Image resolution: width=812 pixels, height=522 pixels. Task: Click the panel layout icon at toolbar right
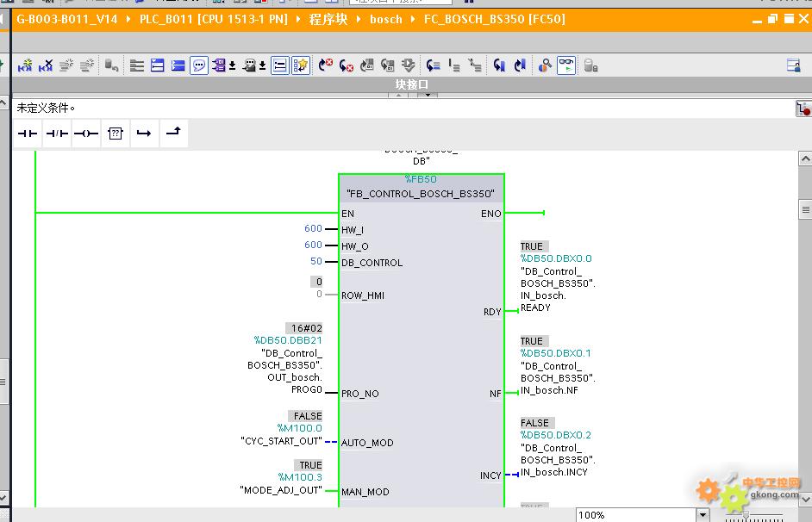point(793,65)
